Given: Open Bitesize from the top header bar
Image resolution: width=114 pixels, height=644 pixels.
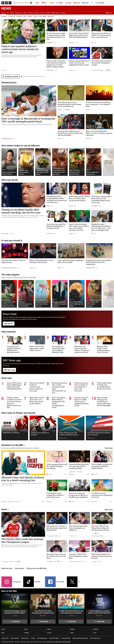Looking at the screenshot, I should point(85,3).
